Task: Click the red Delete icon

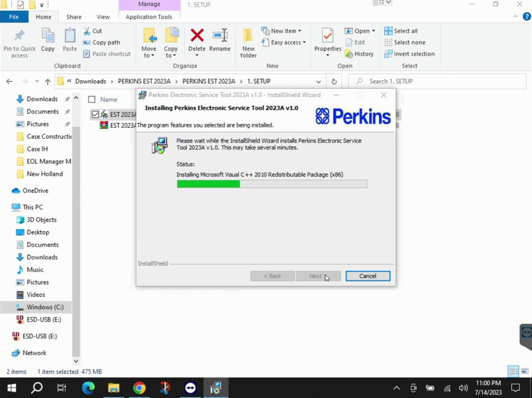Action: (197, 35)
